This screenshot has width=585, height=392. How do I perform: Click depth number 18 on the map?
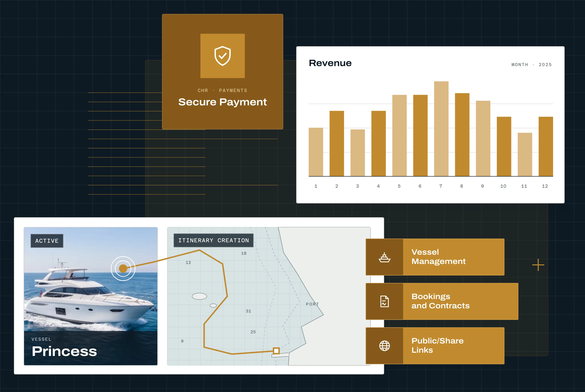pyautogui.click(x=244, y=253)
